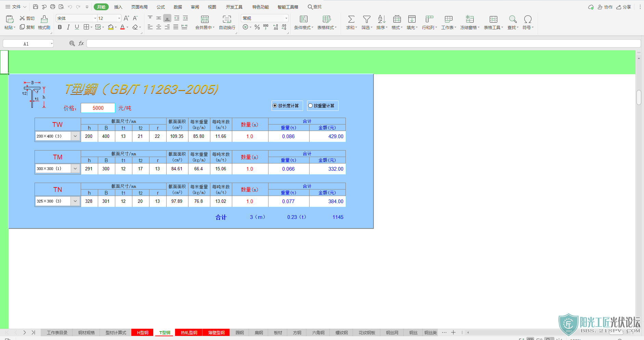This screenshot has width=644, height=340.
Task: Click the price input showing 5000
Action: point(98,108)
